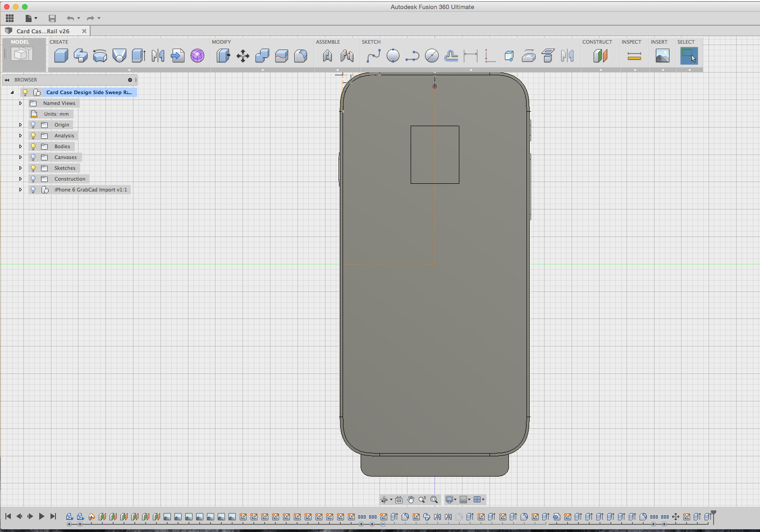The height and width of the screenshot is (532, 760).
Task: Click the Pan hand navigation tool
Action: [411, 500]
